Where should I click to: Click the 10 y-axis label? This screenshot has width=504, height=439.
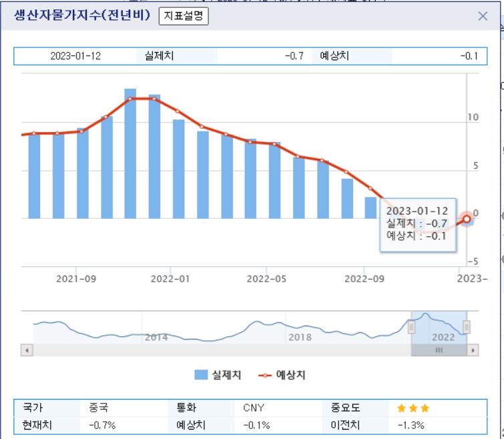pos(473,117)
